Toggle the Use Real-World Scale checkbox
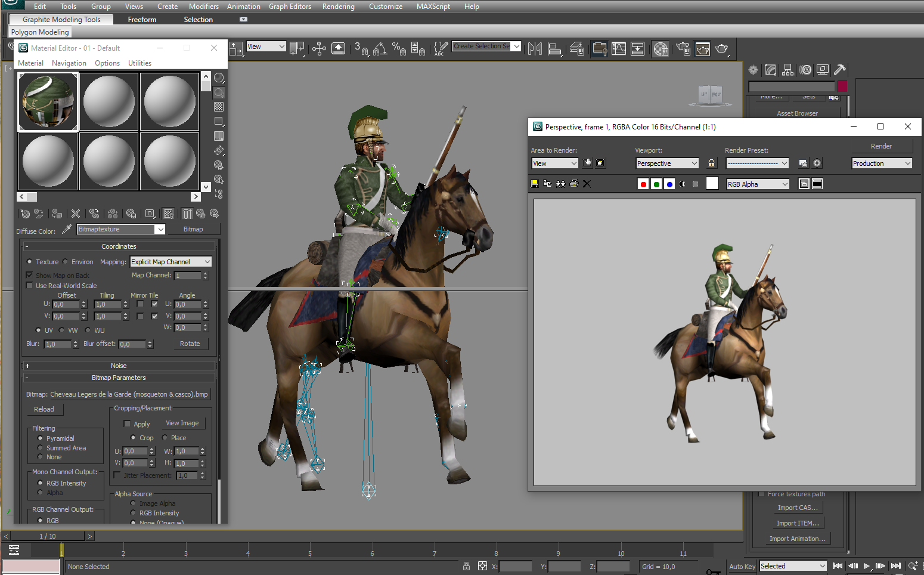The height and width of the screenshot is (575, 924). pos(29,286)
